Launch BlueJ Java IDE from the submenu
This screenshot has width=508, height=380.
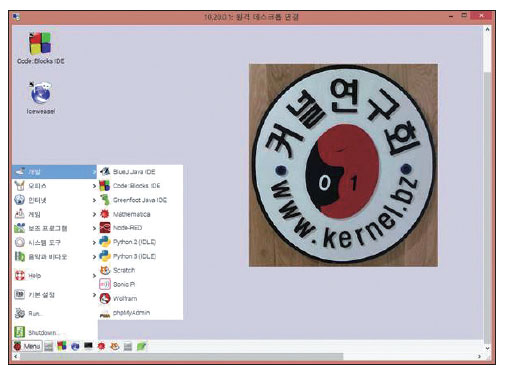click(140, 172)
